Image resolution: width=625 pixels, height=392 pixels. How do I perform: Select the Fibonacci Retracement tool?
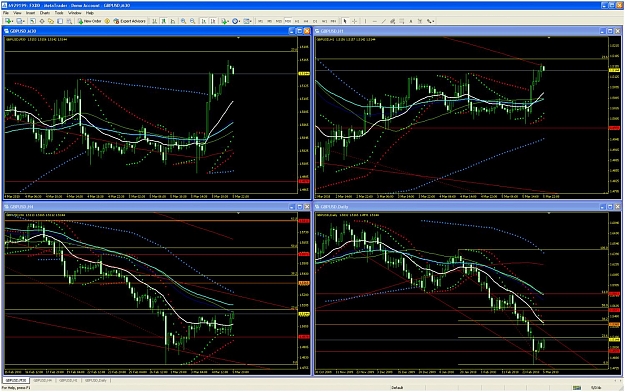pos(402,21)
